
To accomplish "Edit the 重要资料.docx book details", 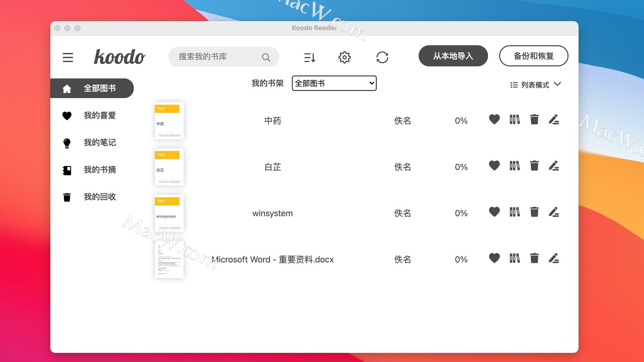I will click(x=554, y=258).
